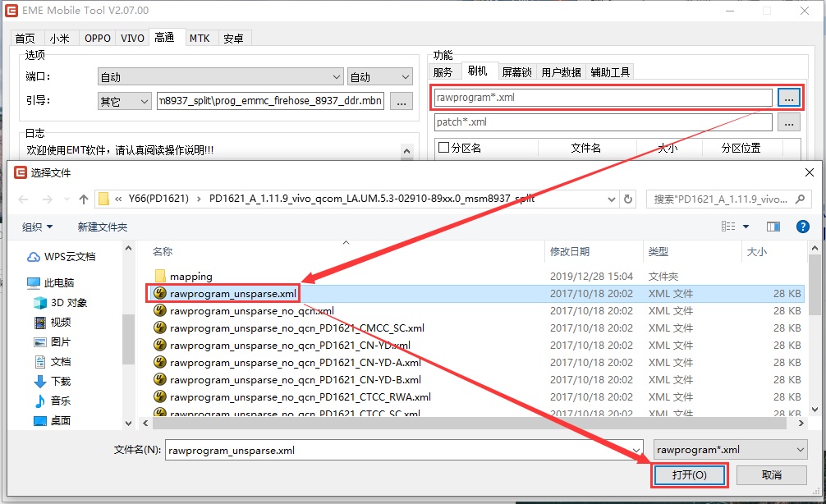
Task: Open the 引导 其它 dropdown
Action: (124, 101)
